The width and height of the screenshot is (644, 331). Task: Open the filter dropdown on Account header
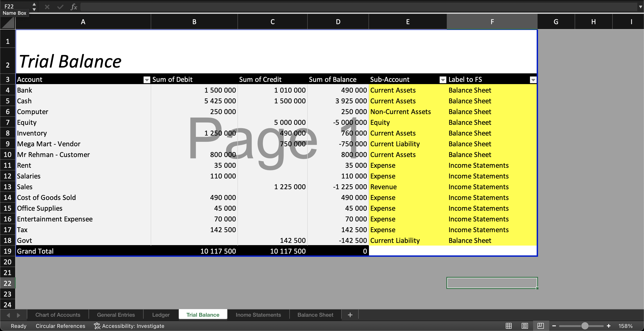[x=147, y=80]
